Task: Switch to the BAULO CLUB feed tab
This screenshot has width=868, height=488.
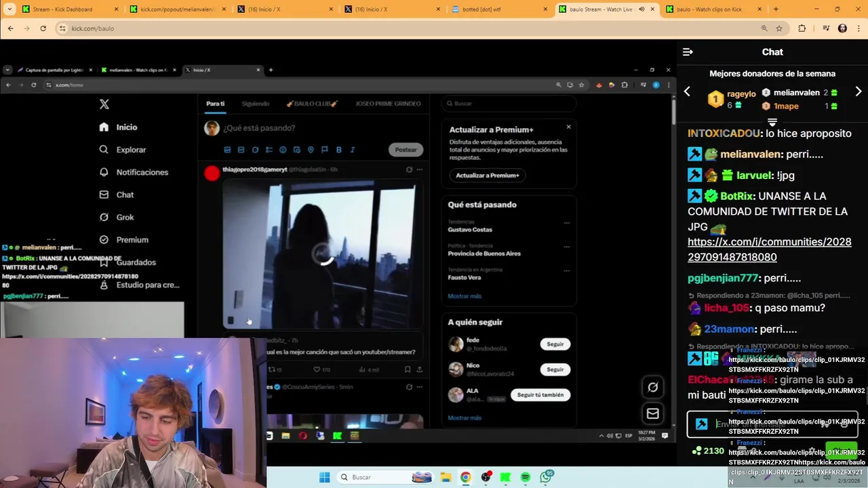Action: click(312, 104)
